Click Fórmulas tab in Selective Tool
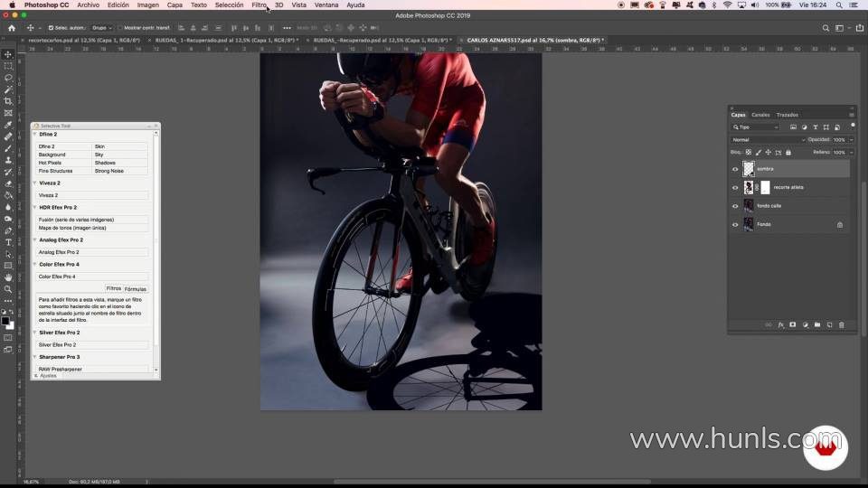 pos(136,289)
